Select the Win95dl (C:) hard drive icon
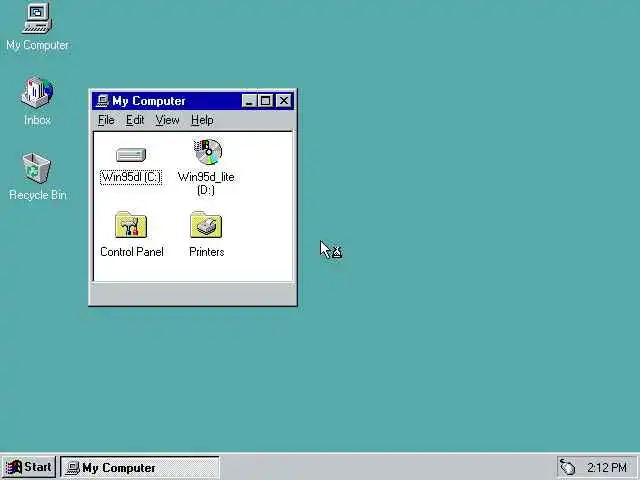This screenshot has height=480, width=640. pos(131,155)
